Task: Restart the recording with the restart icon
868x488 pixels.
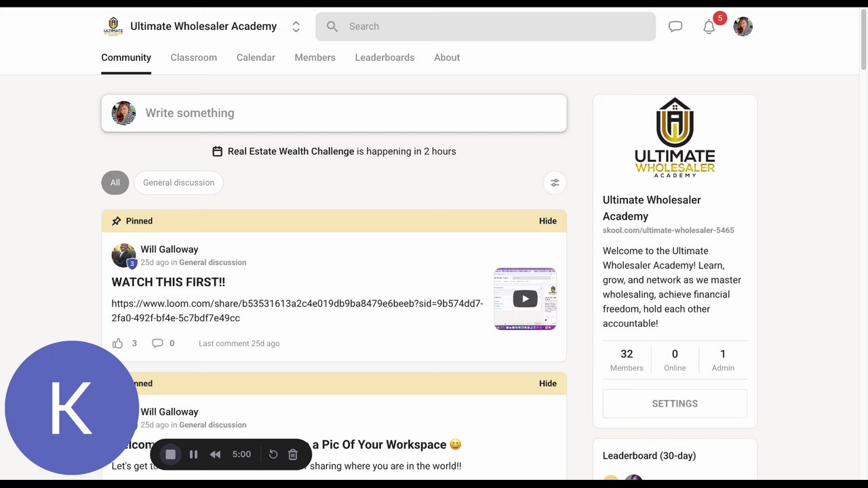Action: [x=273, y=454]
